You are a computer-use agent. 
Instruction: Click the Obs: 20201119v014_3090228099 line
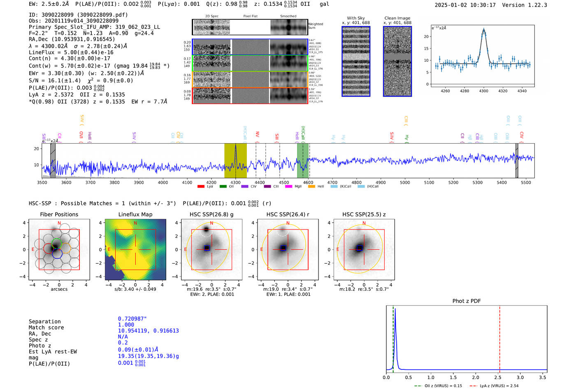coord(74,21)
